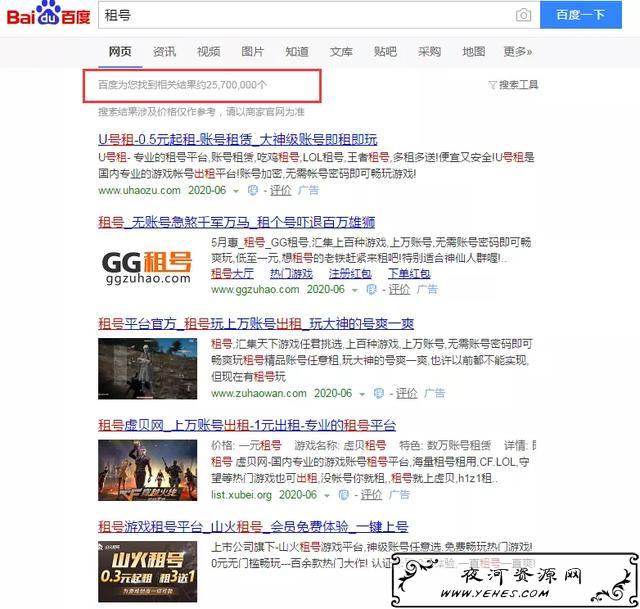Open the 租号平台官方_租号玩 result title

click(256, 324)
